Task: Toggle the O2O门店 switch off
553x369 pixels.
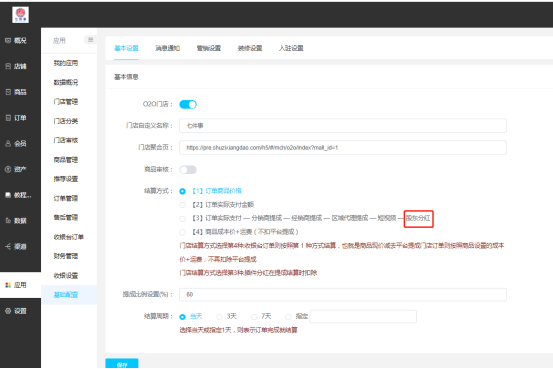Action: tap(188, 104)
